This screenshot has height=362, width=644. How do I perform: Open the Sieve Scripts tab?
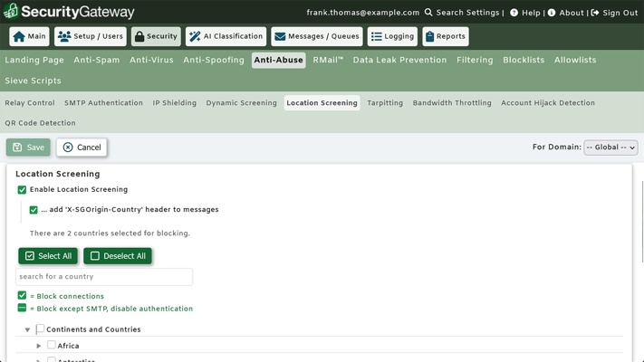[x=33, y=81]
